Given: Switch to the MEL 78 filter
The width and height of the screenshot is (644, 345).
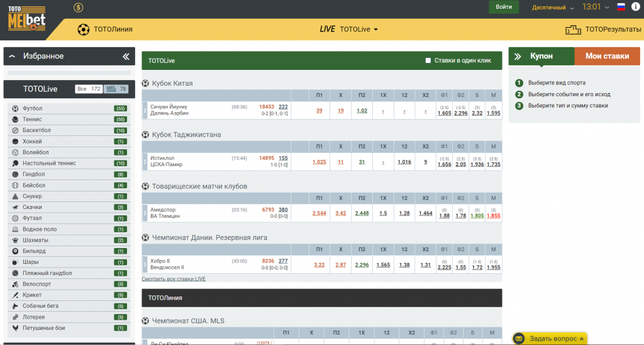Looking at the screenshot, I should [x=116, y=89].
